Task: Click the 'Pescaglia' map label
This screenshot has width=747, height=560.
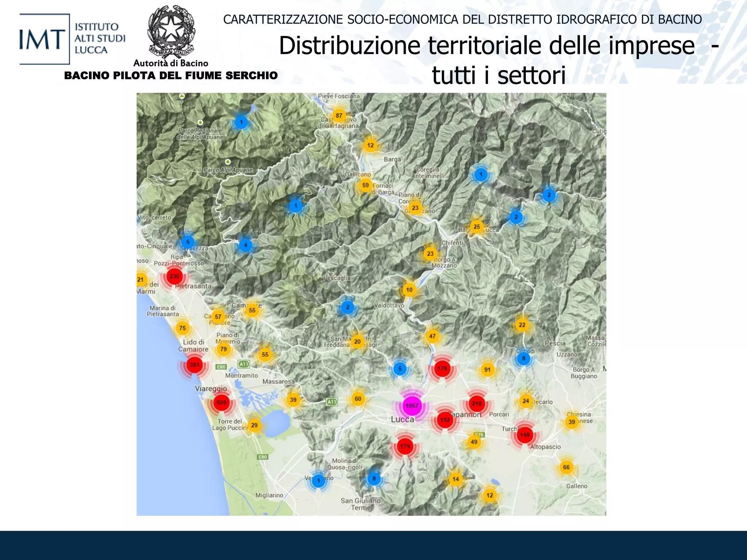Action: pos(337,278)
